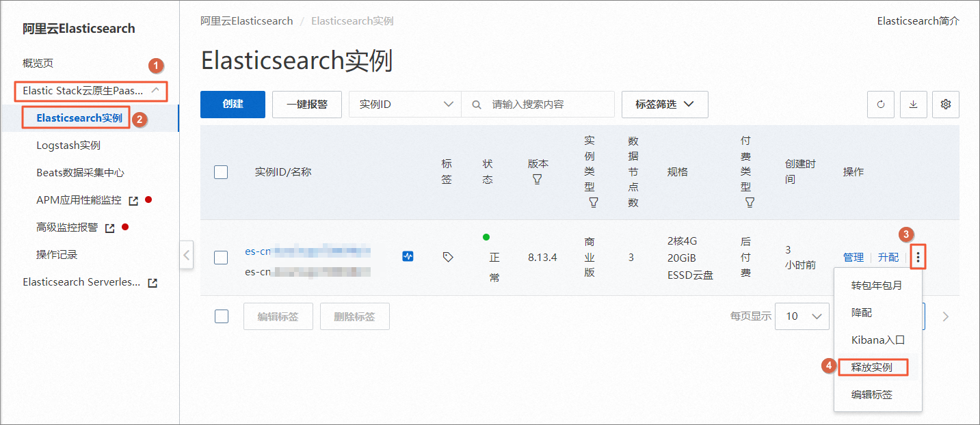Click the 创建时间 column header
Screen dimensions: 980x425
click(800, 172)
